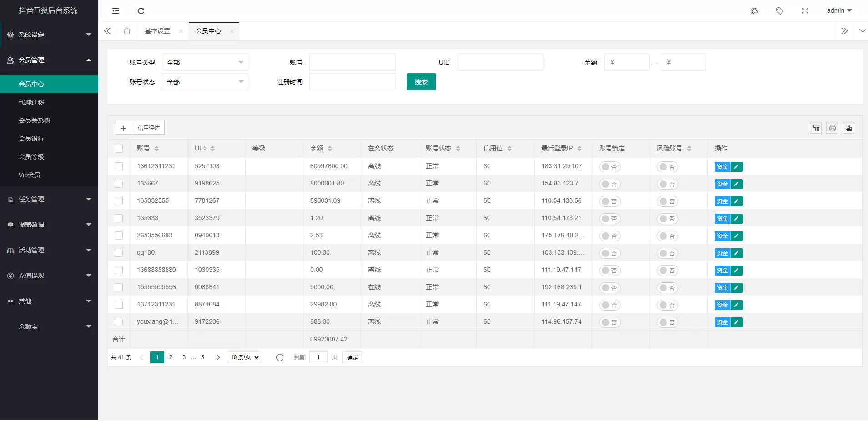Click the export icon above the table
Screen dimensions: 868x421
pos(848,128)
